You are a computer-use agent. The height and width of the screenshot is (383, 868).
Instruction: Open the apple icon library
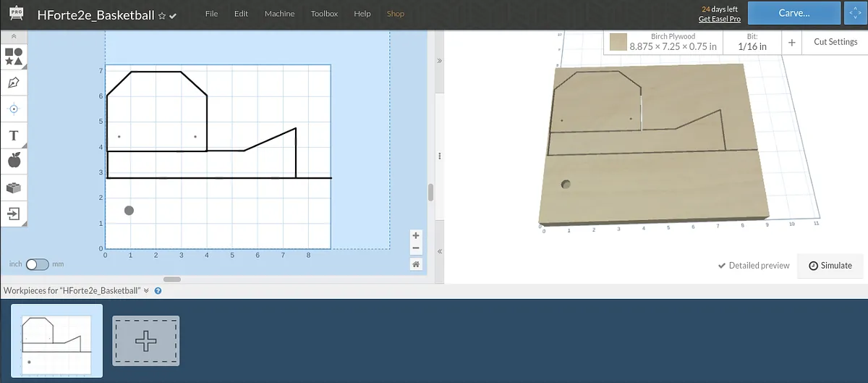pos(13,161)
